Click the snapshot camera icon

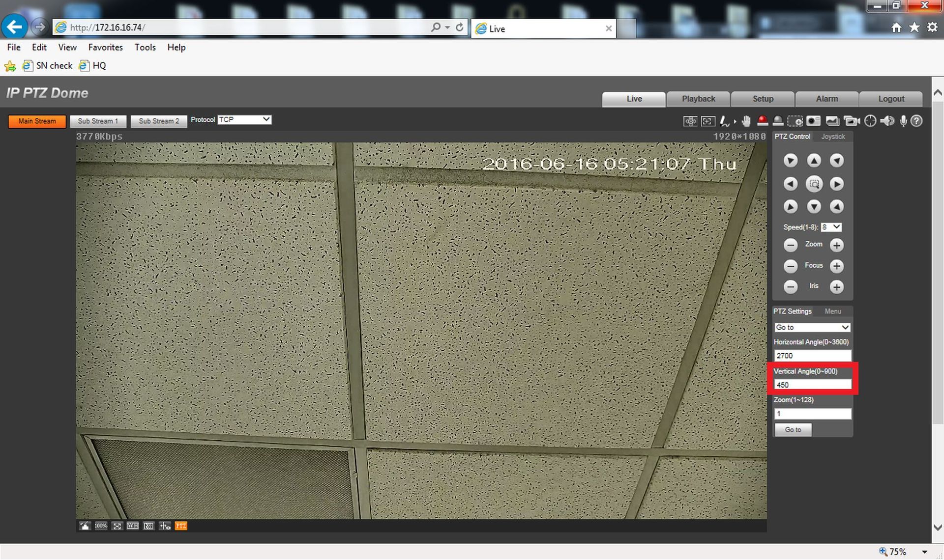[x=813, y=121]
